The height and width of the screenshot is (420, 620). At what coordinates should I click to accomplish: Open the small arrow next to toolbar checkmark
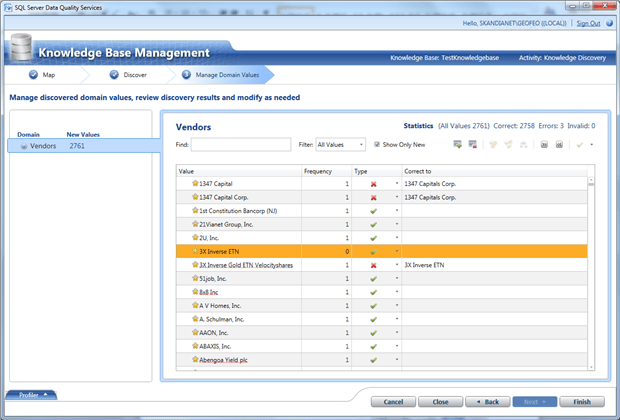pos(592,145)
